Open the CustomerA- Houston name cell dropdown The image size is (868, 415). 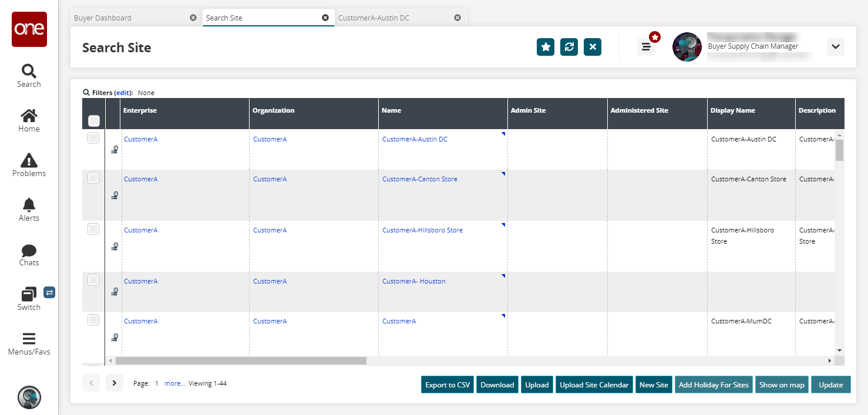tap(503, 275)
